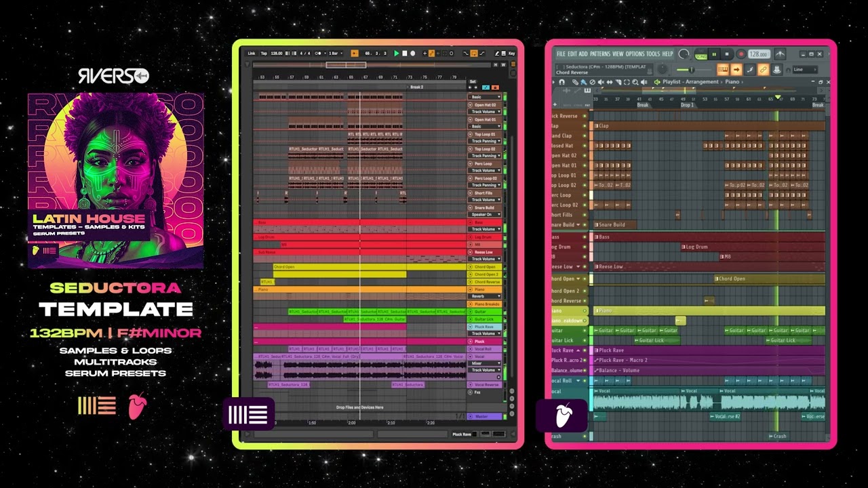Toggle Ableton's Key map mode button

[x=511, y=53]
